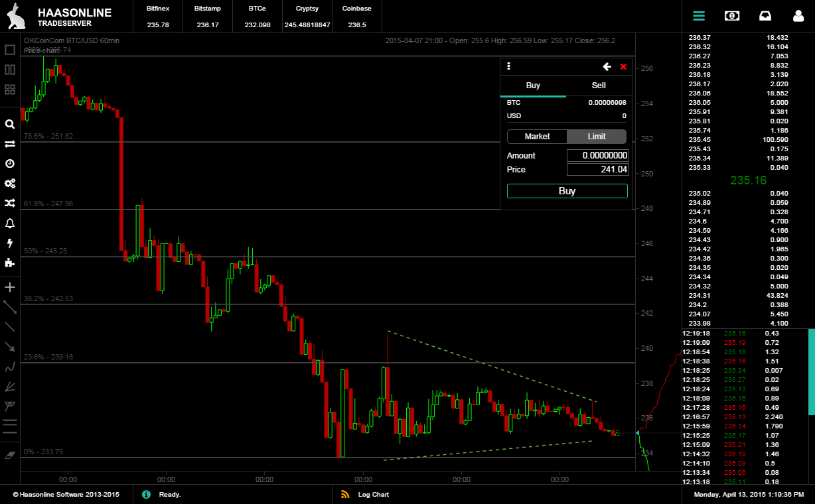
Task: Select the BTCe ticker
Action: point(258,16)
